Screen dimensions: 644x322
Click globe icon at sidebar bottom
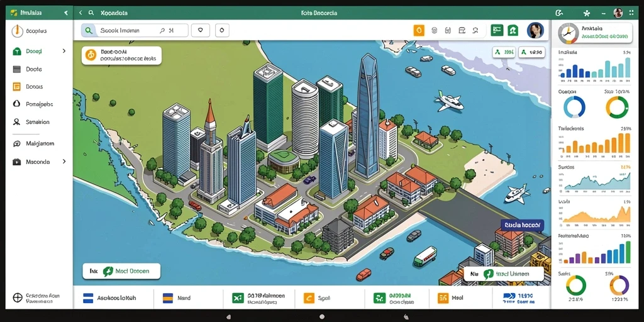18,297
